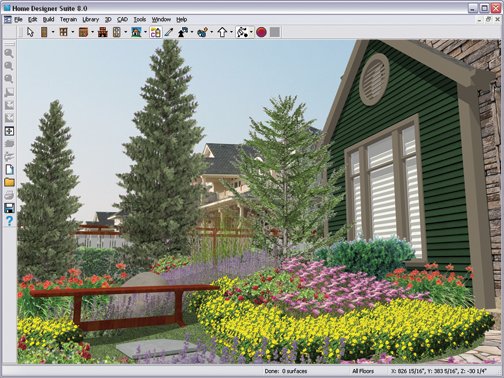Open the Terrain menu
The height and width of the screenshot is (378, 504).
(x=68, y=19)
